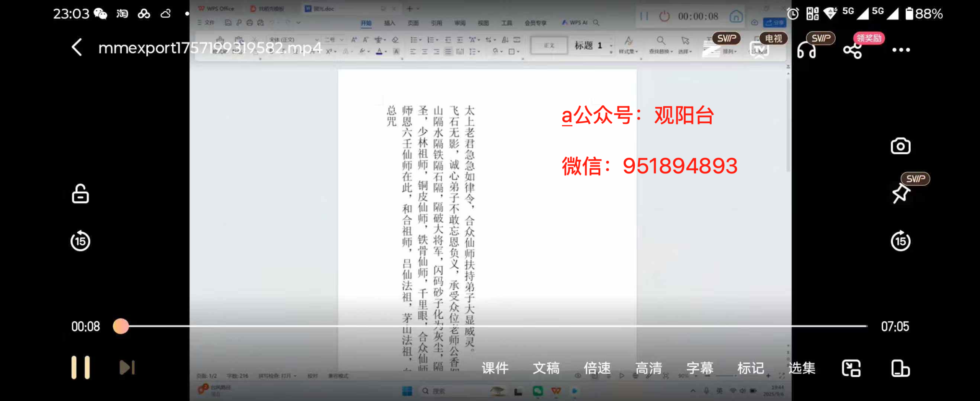
Task: Open the 选集 episode list
Action: point(802,368)
